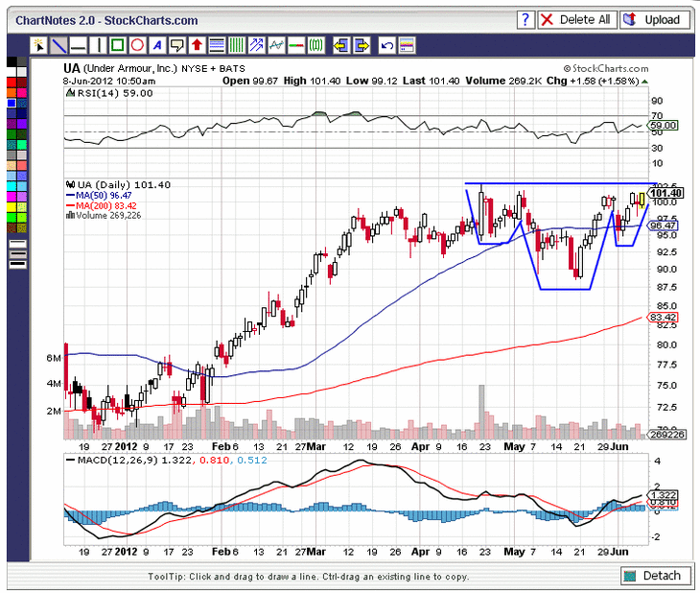Viewport: 700px width, 593px height.
Task: Open the annotation properties list icon
Action: [407, 45]
